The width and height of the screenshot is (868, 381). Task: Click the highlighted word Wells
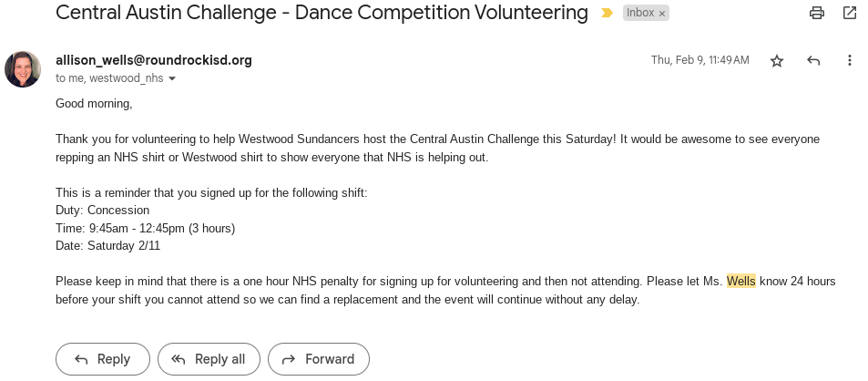pyautogui.click(x=740, y=281)
